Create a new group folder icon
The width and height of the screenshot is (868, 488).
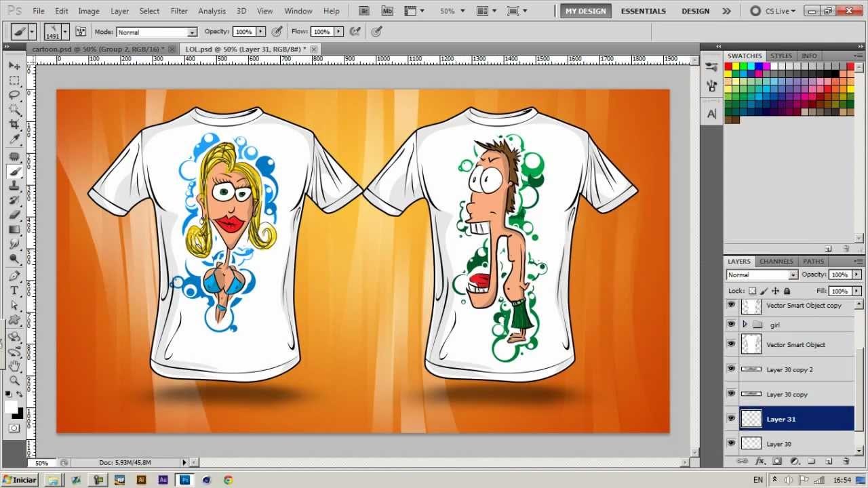811,461
